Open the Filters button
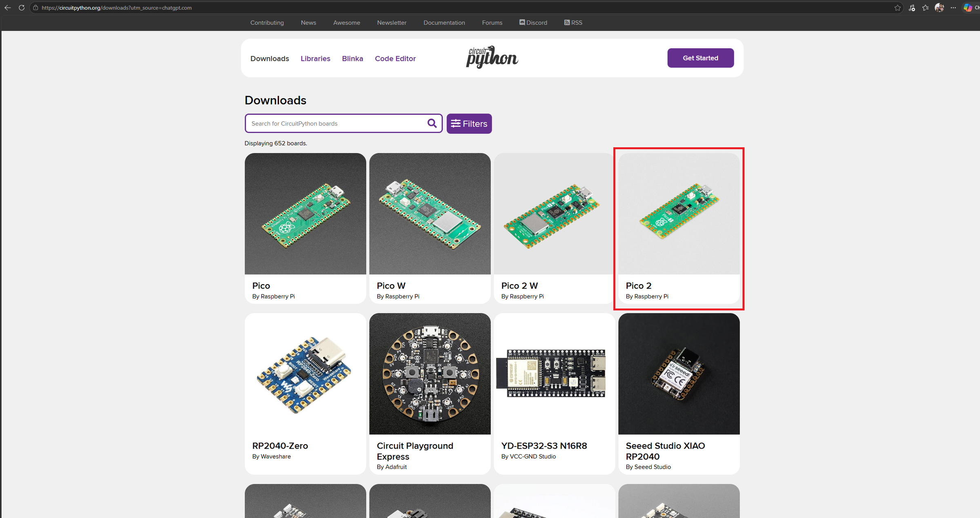Screen dimensions: 980x518 tap(469, 124)
